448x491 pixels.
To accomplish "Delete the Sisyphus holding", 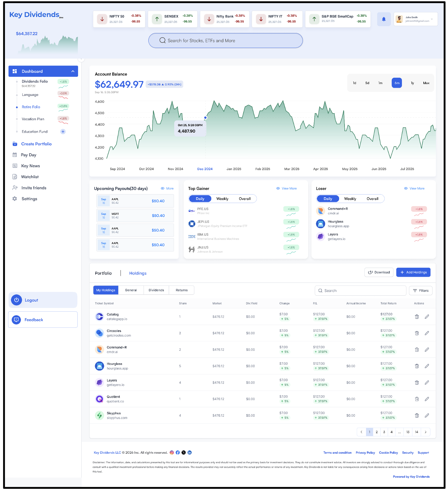I will point(417,415).
